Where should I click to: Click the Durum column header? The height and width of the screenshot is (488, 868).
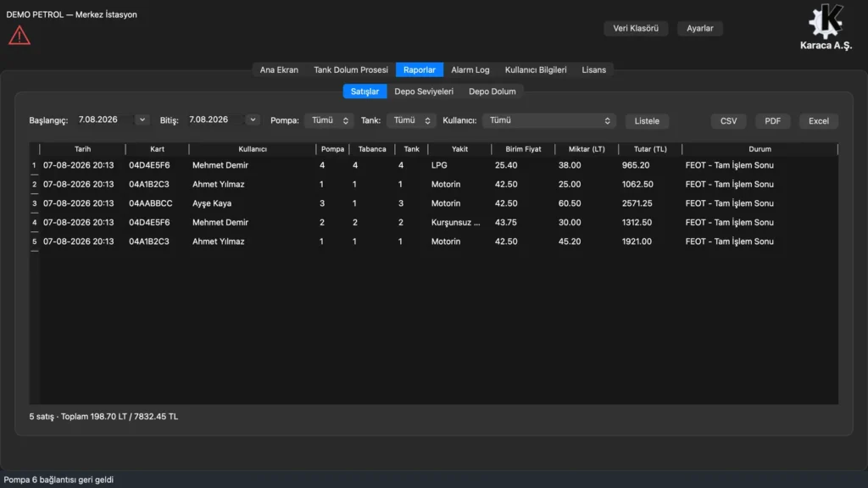[760, 149]
